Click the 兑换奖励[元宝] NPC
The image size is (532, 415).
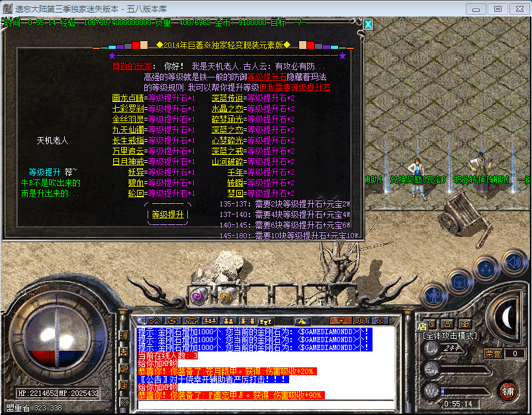point(418,178)
